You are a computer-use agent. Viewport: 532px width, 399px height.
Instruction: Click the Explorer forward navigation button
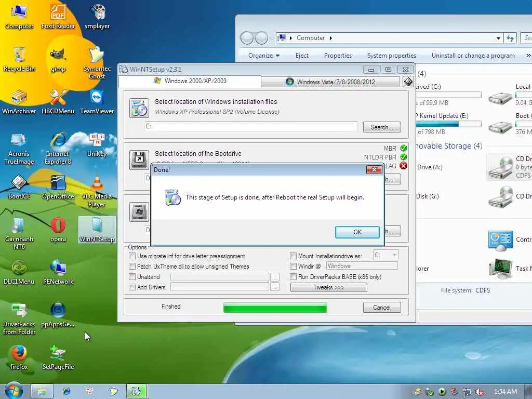(261, 38)
